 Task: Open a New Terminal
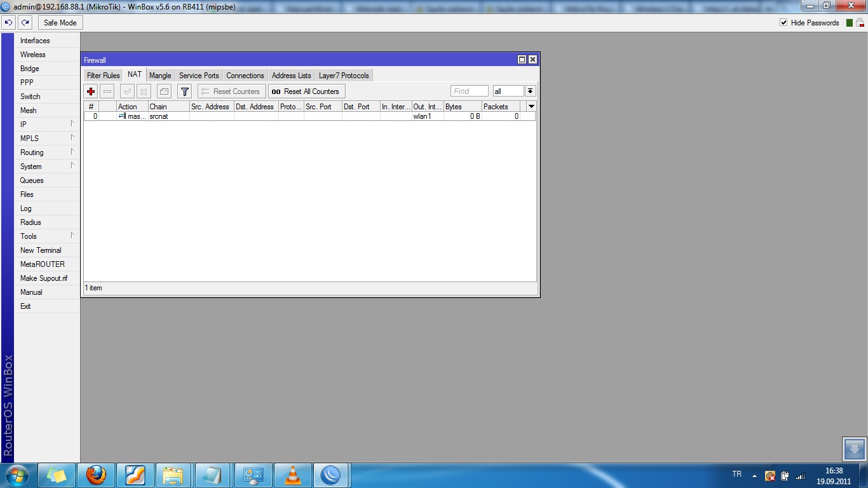coord(47,250)
